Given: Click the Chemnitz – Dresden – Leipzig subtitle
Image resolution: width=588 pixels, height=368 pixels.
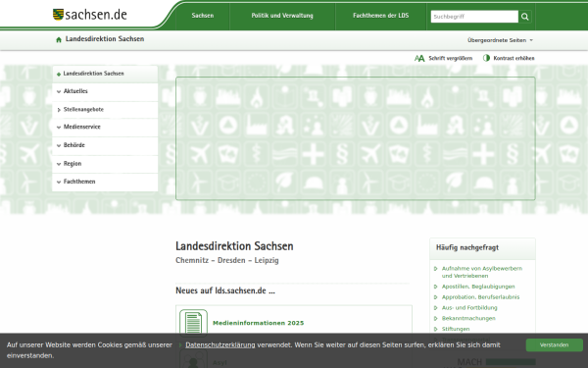Looking at the screenshot, I should [227, 260].
